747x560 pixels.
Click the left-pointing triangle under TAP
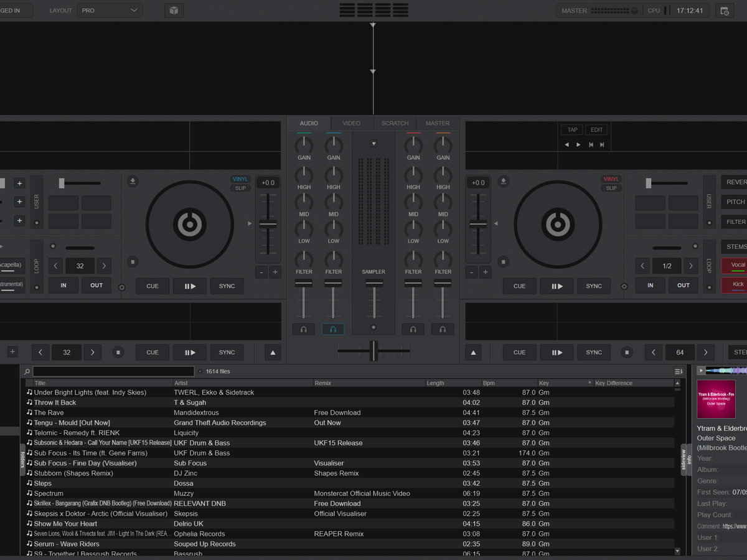point(566,144)
